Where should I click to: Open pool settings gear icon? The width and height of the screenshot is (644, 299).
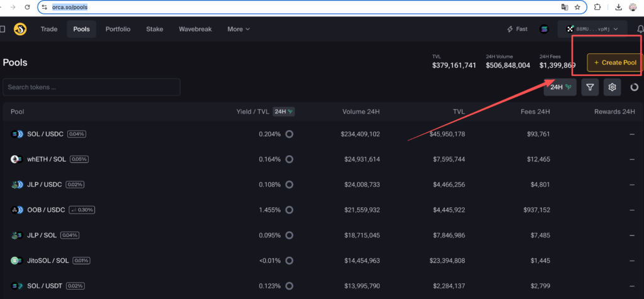(x=613, y=87)
